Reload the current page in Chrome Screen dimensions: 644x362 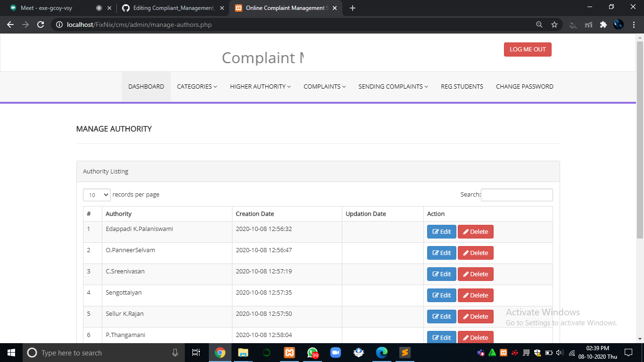40,25
